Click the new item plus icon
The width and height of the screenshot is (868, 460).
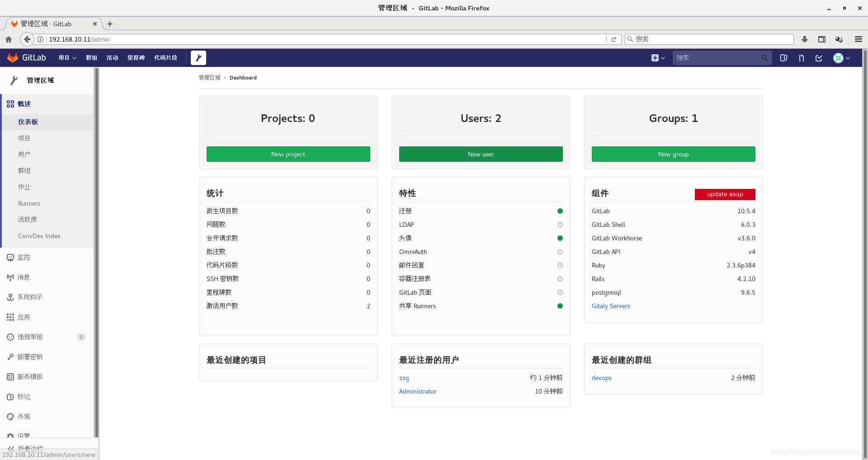[655, 58]
